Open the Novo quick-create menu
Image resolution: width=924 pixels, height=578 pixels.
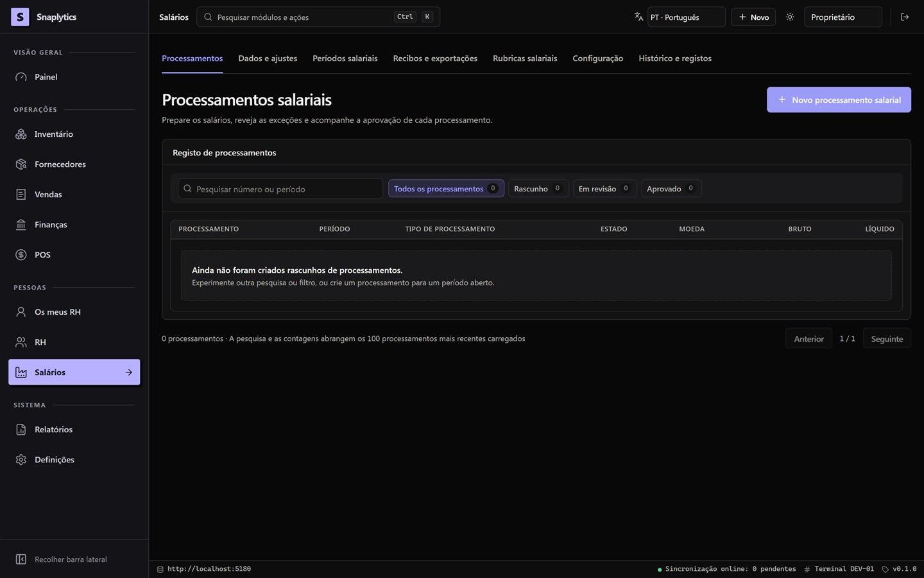[753, 17]
